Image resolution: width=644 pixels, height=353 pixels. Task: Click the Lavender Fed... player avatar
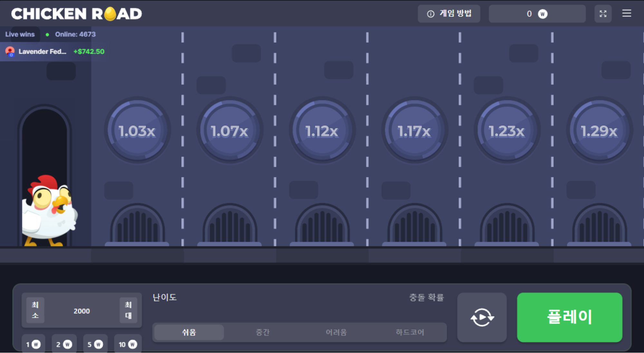point(10,52)
